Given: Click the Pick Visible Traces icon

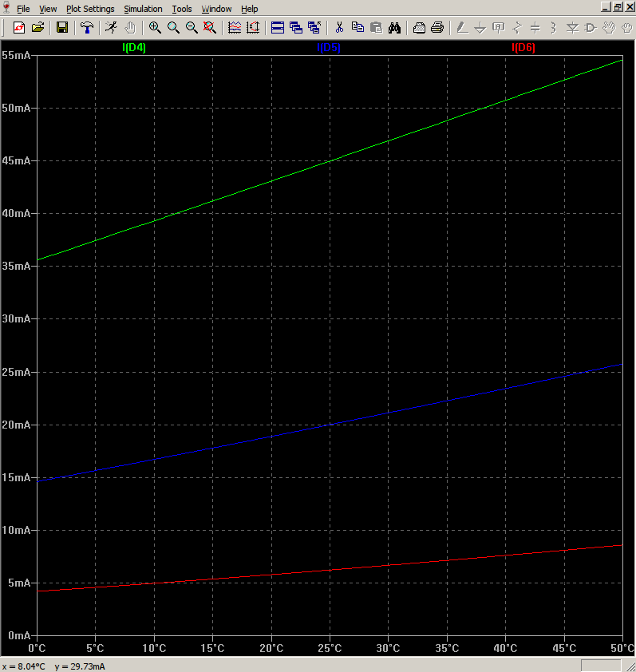Looking at the screenshot, I should click(235, 28).
